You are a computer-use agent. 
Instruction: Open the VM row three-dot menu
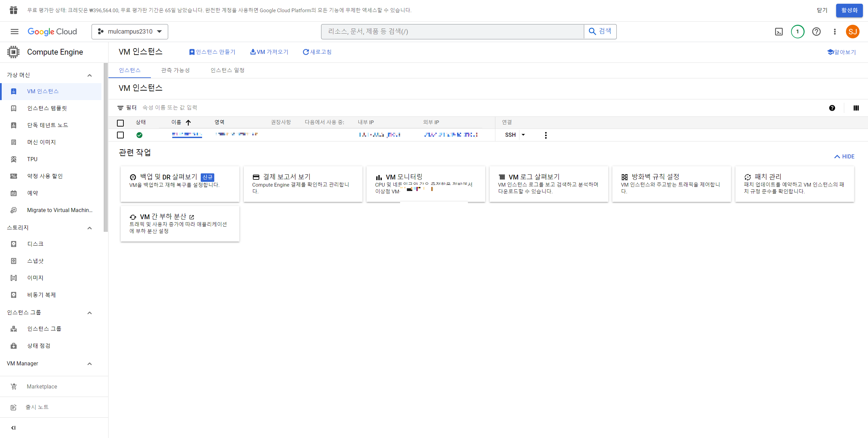click(546, 135)
